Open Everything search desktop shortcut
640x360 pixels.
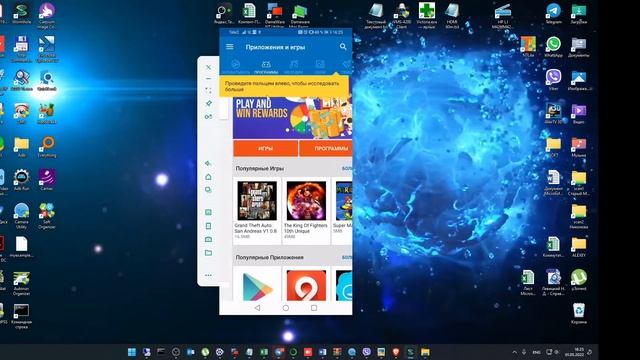click(x=47, y=147)
